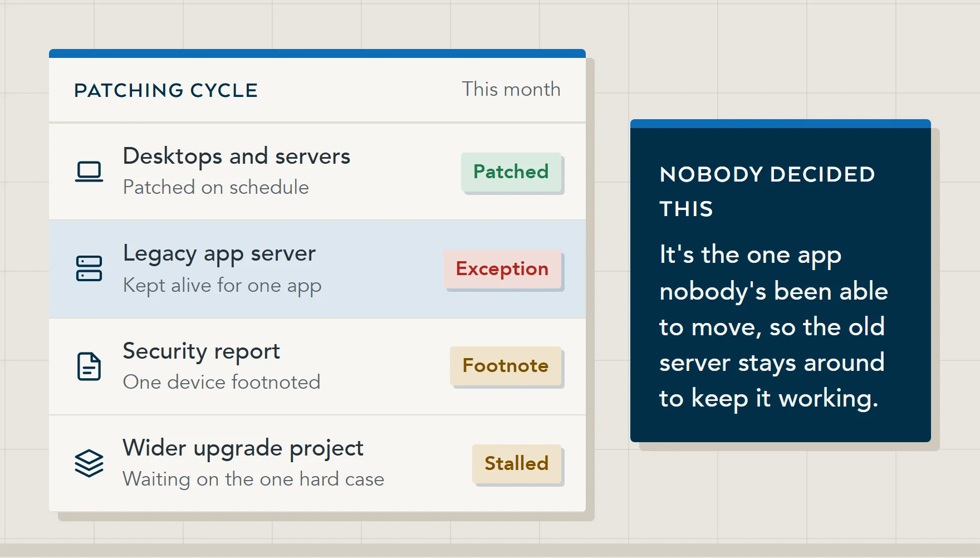Select the Legacy app server title
Screen dimensions: 980x558
[219, 254]
